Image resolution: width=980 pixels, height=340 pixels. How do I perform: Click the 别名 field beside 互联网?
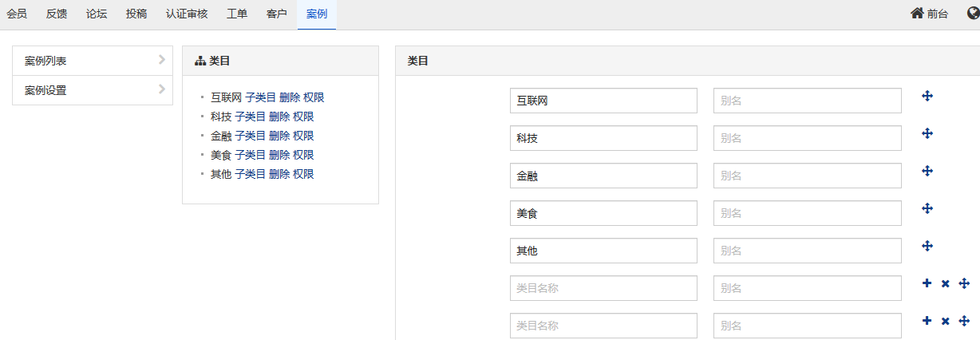pos(808,101)
